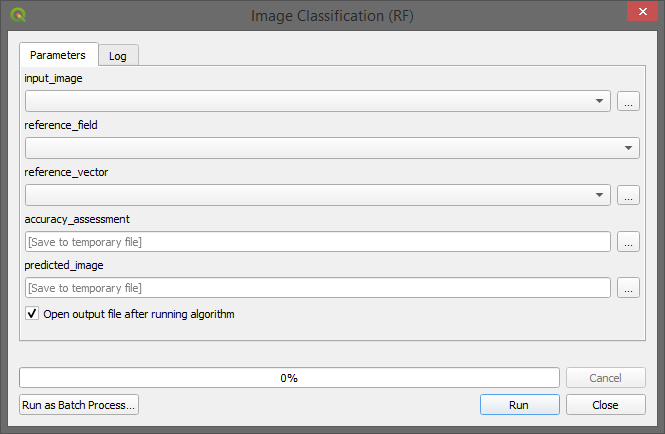The height and width of the screenshot is (434, 665).
Task: Open the reference_vector dropdown
Action: [318, 195]
